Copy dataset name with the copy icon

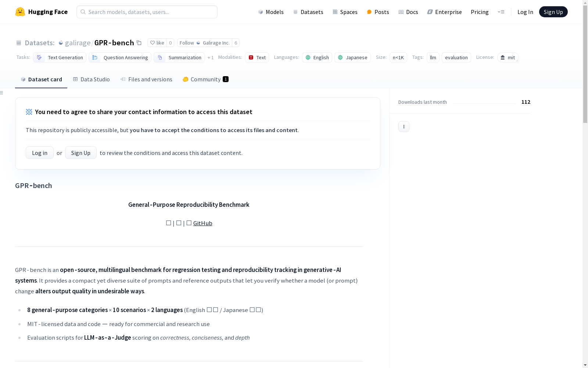click(x=139, y=43)
